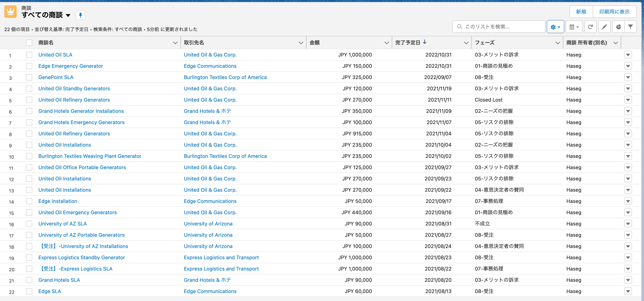Open row actions for United Oil SLA

click(x=628, y=55)
